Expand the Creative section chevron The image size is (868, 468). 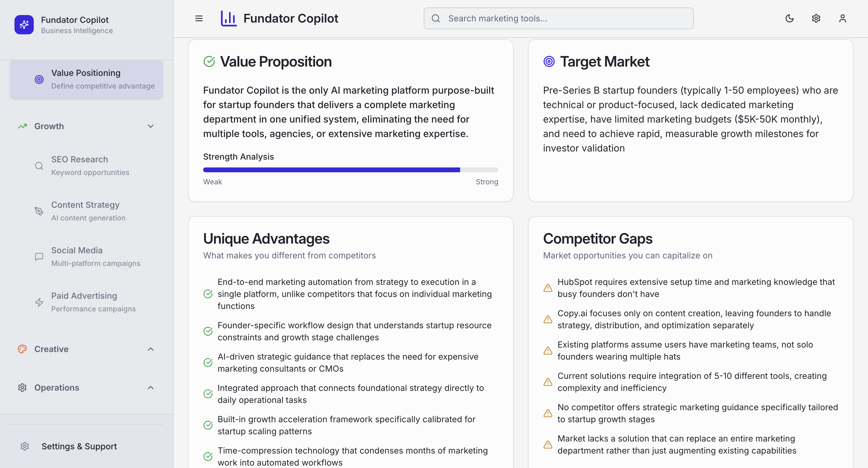pos(151,349)
